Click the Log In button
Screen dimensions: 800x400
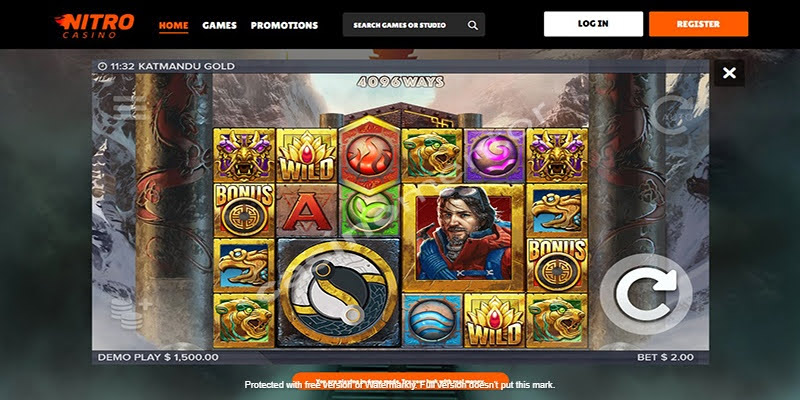[593, 24]
